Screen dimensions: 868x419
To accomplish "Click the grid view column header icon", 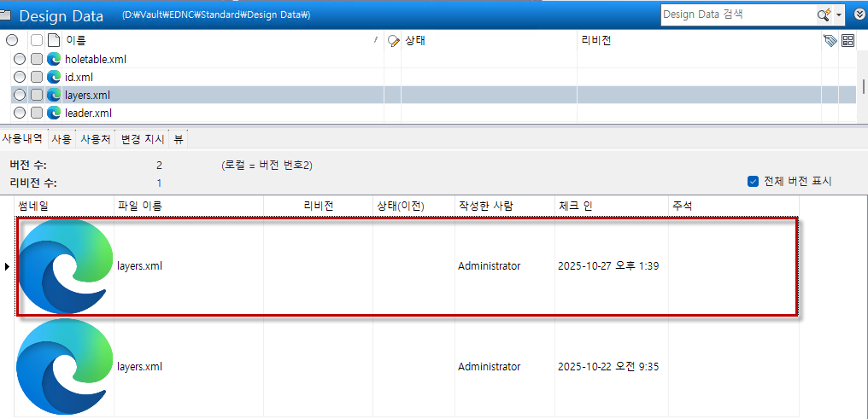I will [847, 40].
